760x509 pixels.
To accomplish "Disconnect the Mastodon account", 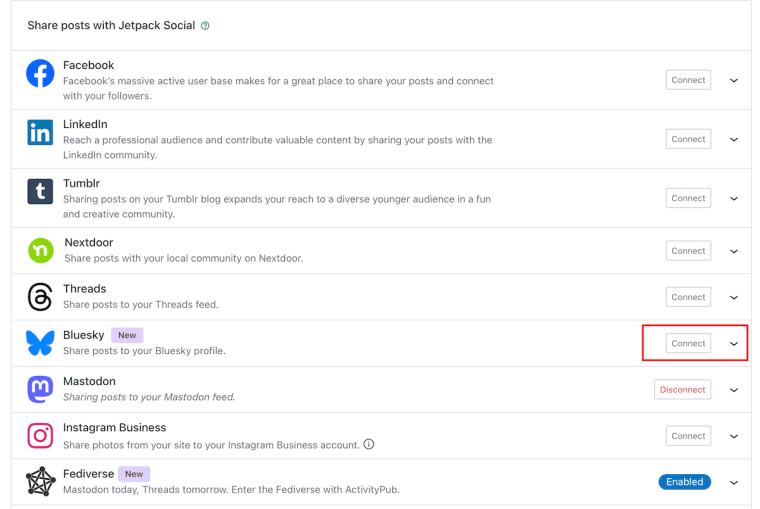I will click(683, 390).
